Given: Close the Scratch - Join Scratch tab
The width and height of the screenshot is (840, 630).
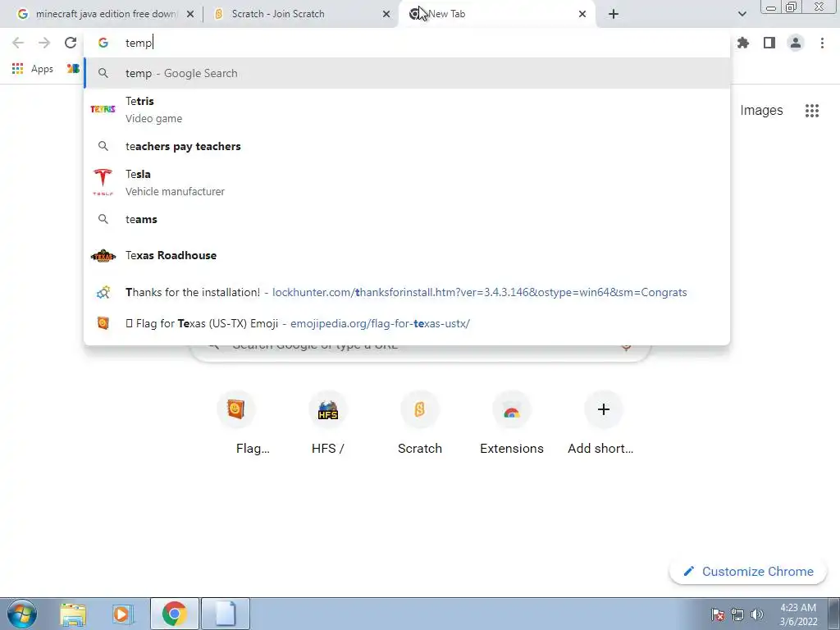Looking at the screenshot, I should point(386,14).
